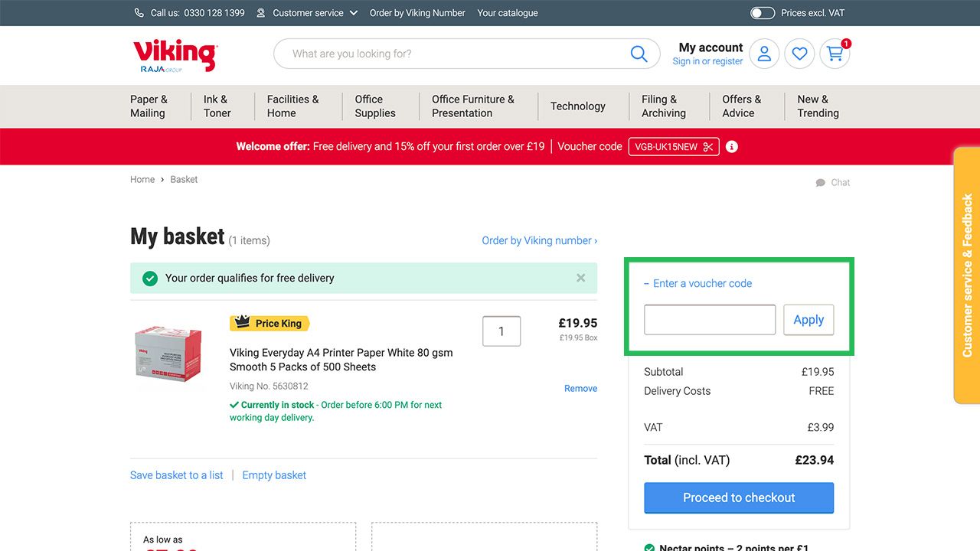Open the Customer service & Feedback side tab

pos(967,275)
